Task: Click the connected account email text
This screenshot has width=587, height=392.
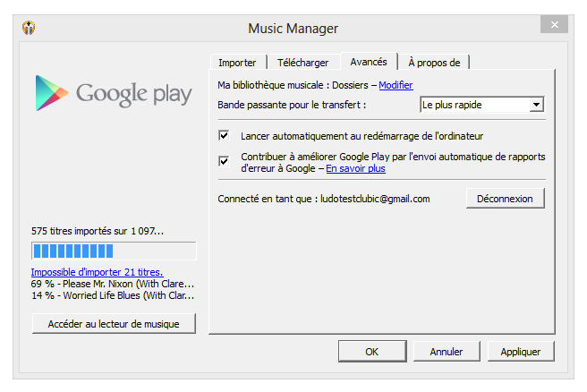Action: (375, 199)
